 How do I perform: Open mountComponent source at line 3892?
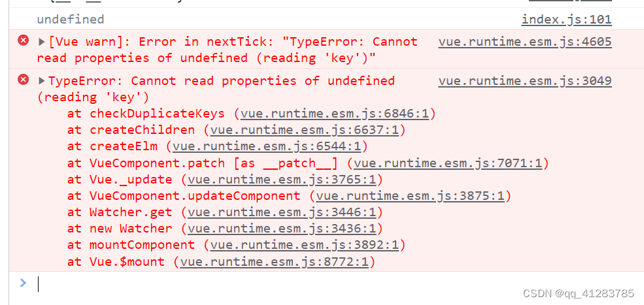(x=304, y=245)
